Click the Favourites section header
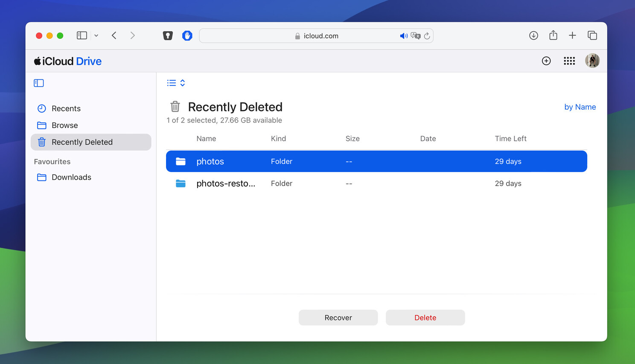635x364 pixels. coord(52,162)
